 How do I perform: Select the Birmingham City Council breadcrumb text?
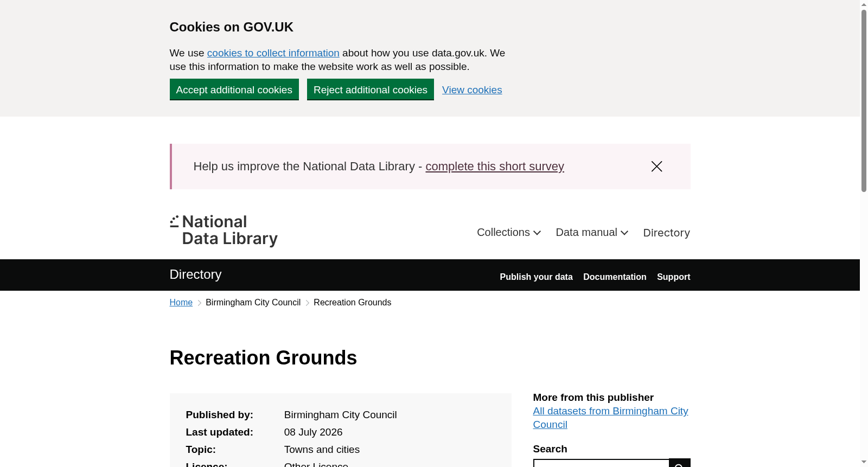tap(253, 303)
